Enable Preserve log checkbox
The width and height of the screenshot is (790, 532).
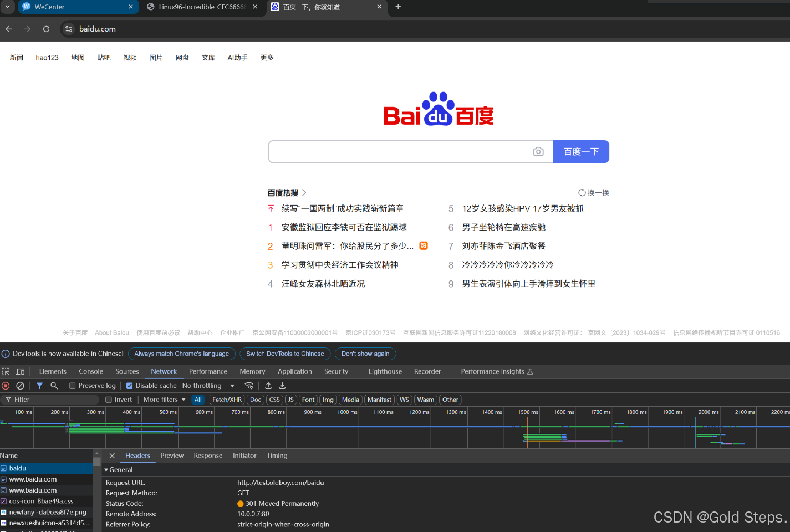coord(72,386)
